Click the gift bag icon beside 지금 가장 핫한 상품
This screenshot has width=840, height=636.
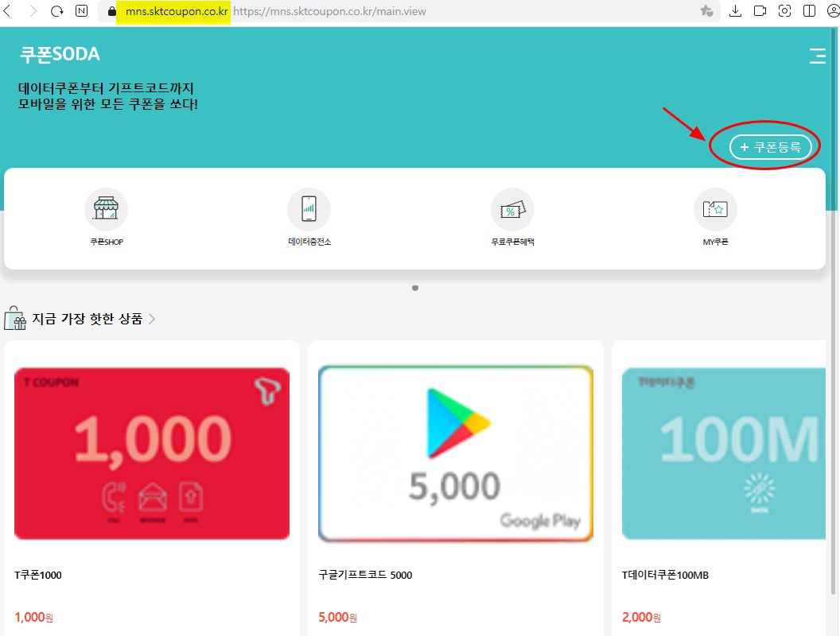point(16,316)
